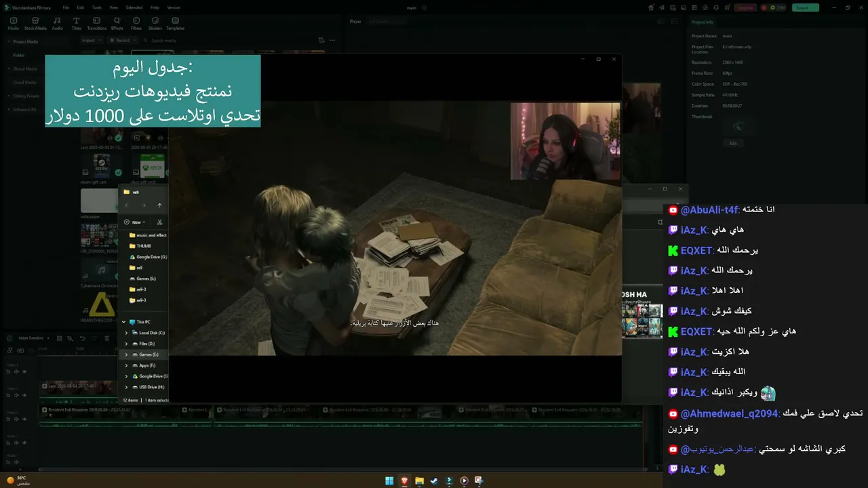The height and width of the screenshot is (488, 868).
Task: Expand Apps (F:) drive in File Explorer
Action: (x=126, y=365)
